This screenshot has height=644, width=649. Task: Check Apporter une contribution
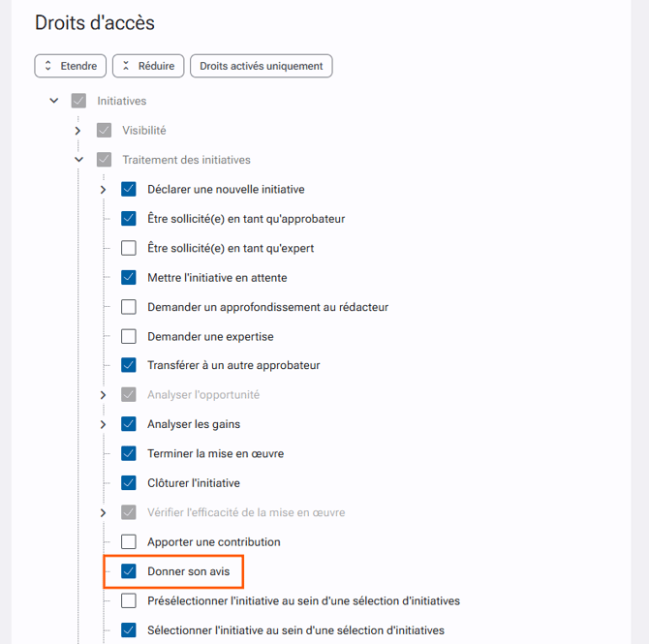coord(128,541)
